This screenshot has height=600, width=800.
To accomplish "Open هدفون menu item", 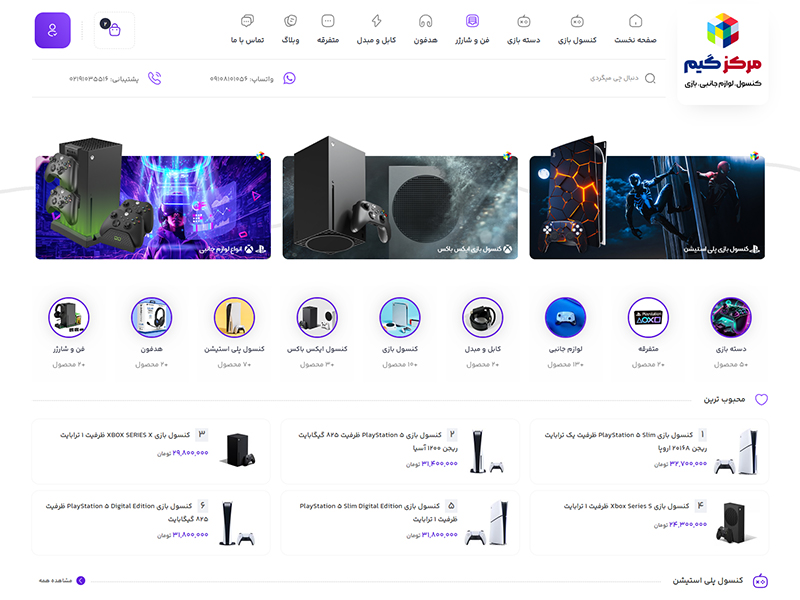I will coord(426,40).
